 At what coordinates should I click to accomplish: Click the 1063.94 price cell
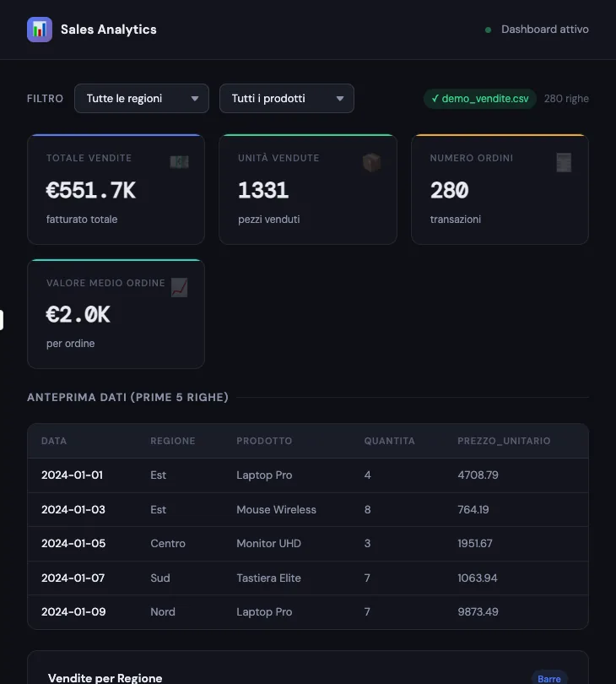point(478,578)
